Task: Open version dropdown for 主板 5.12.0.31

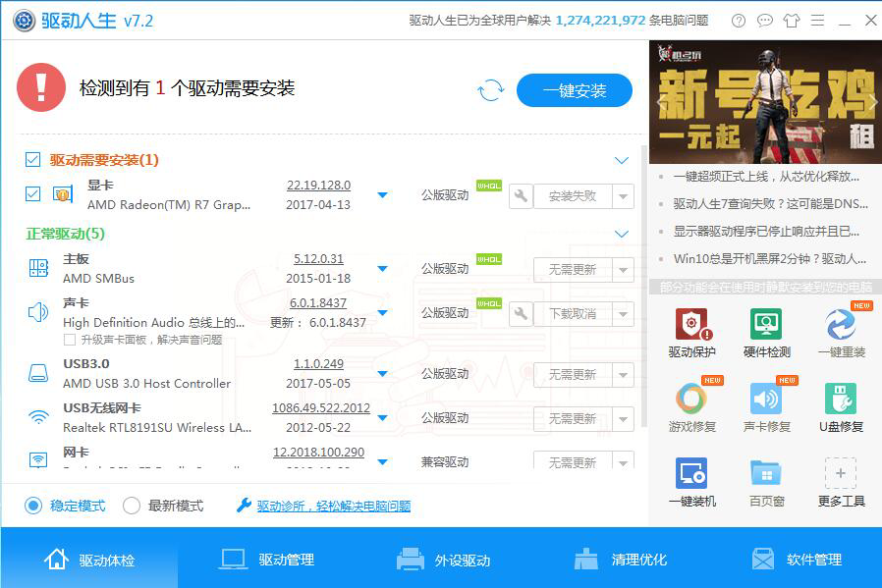Action: (x=382, y=269)
